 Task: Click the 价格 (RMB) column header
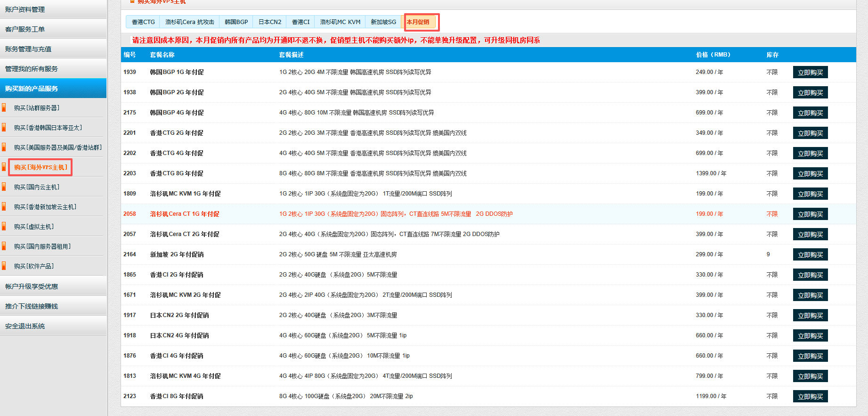[713, 55]
